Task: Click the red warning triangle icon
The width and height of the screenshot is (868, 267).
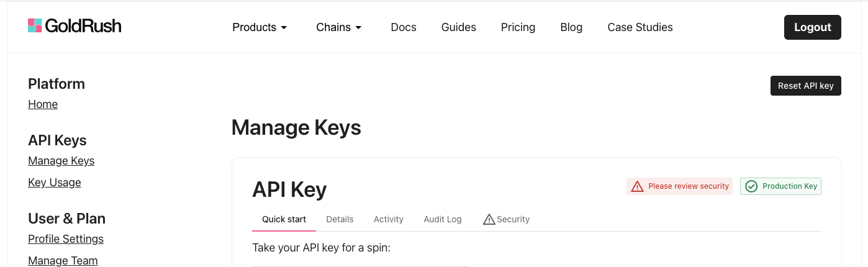Action: 637,186
